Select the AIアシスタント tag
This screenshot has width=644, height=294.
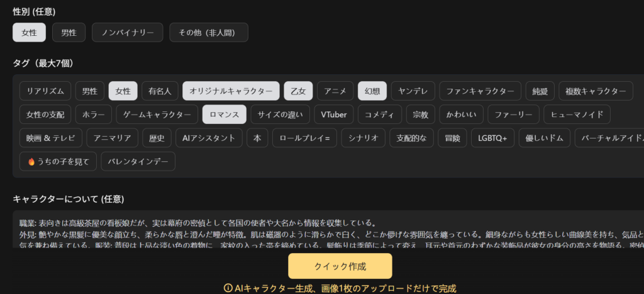tap(208, 138)
